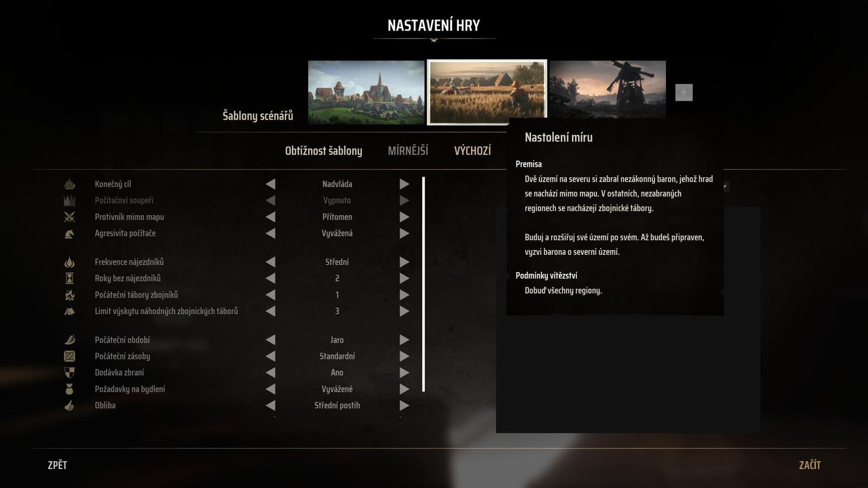
Task: Click the crown icon beside Konečný cíl
Action: click(69, 184)
